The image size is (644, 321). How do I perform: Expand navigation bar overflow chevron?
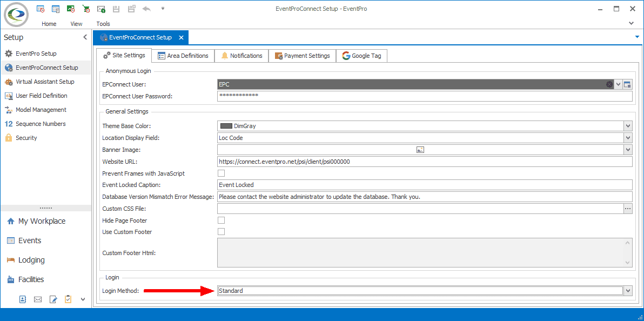83,299
